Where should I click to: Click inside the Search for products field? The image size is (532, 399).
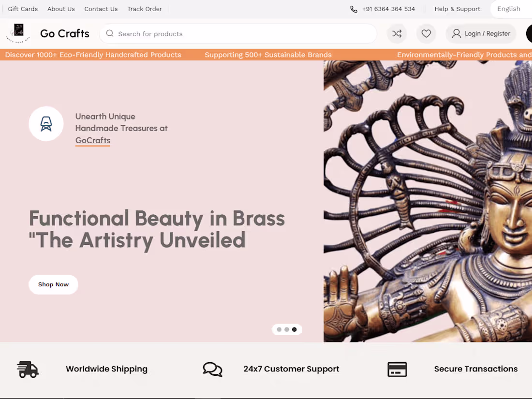193,33
